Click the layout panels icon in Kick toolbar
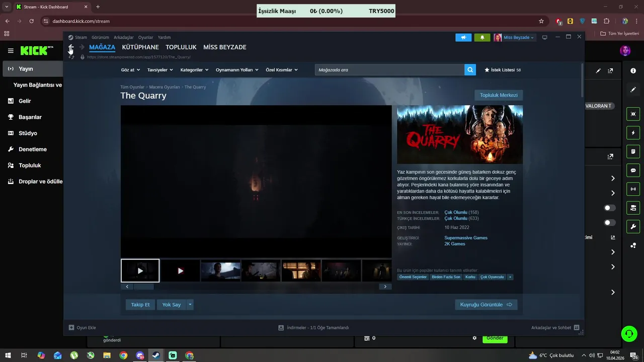The height and width of the screenshot is (362, 644). coord(633,208)
